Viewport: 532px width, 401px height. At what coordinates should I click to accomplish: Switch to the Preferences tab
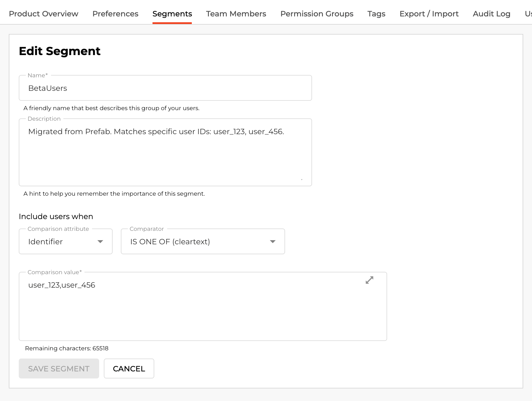[x=115, y=14]
